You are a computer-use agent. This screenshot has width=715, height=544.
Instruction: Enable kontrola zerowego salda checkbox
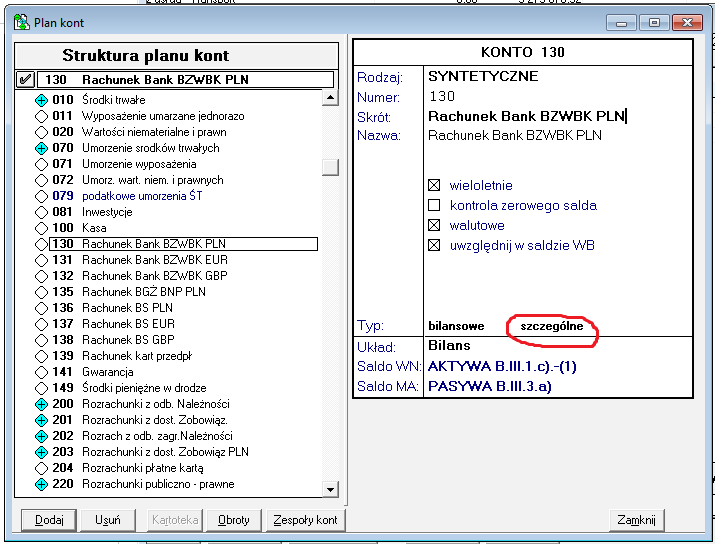[x=434, y=205]
